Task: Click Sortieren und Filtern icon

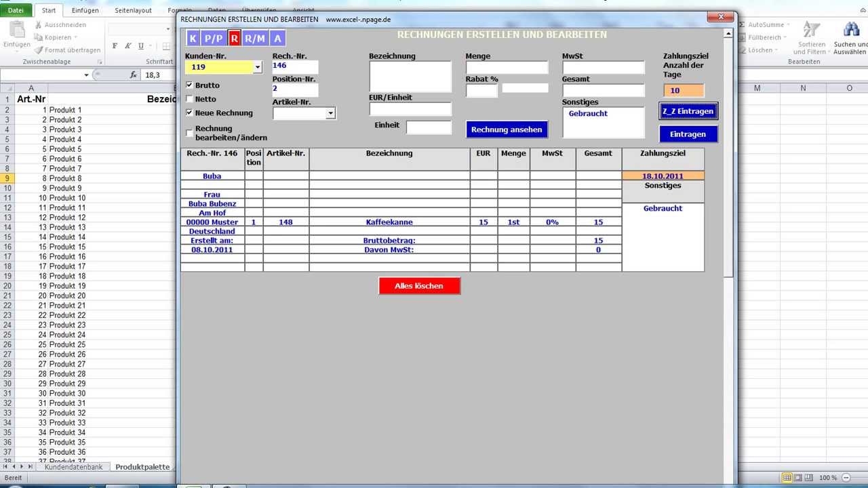Action: (812, 29)
